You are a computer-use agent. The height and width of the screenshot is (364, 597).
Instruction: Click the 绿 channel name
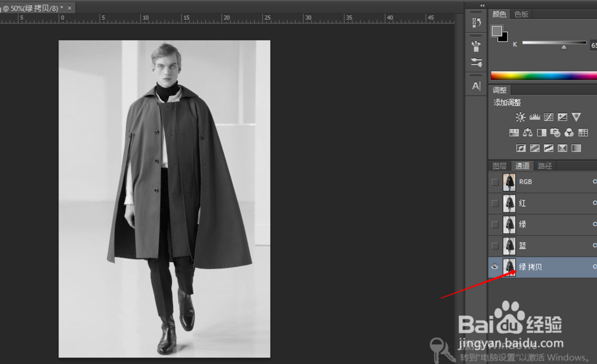pyautogui.click(x=522, y=224)
